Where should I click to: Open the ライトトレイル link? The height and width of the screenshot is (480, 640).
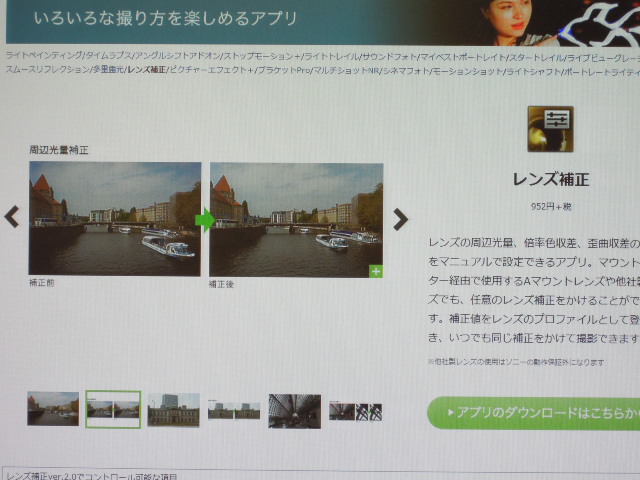click(332, 57)
